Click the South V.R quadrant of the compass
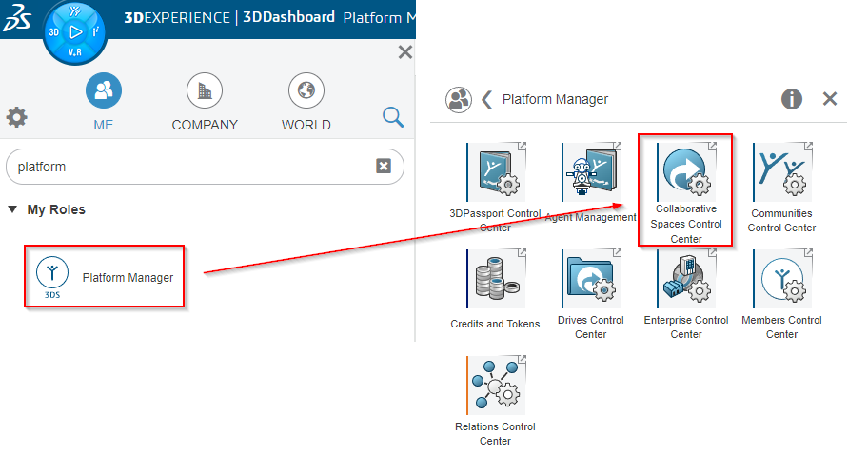Screen dimensions: 868x456 tap(75, 52)
